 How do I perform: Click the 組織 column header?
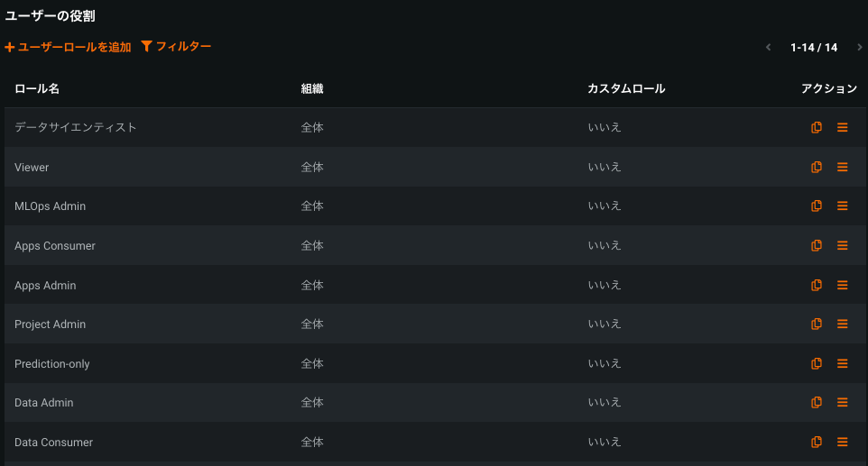pos(312,88)
